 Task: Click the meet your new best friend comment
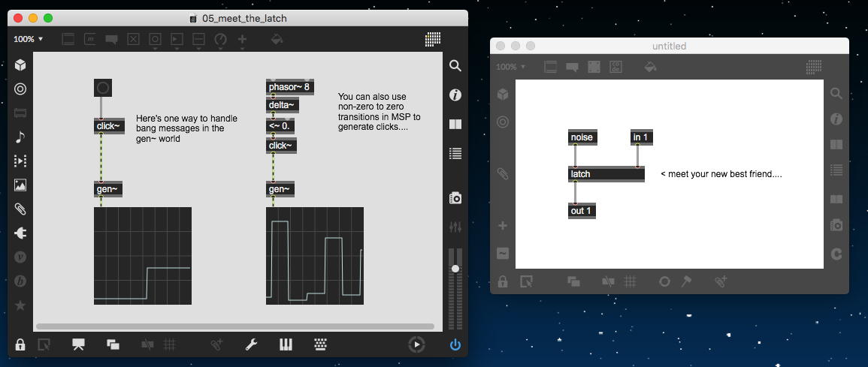pyautogui.click(x=721, y=174)
